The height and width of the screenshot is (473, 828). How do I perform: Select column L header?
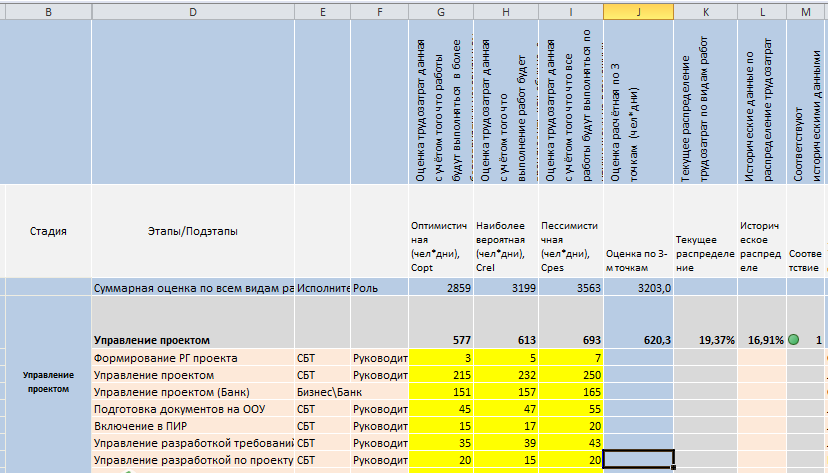762,12
